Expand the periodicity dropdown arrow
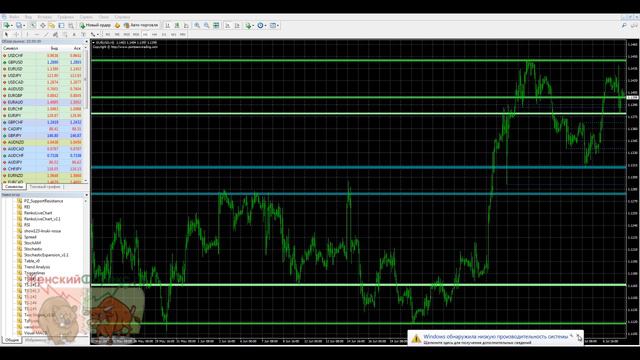The image size is (640, 360). [x=266, y=26]
